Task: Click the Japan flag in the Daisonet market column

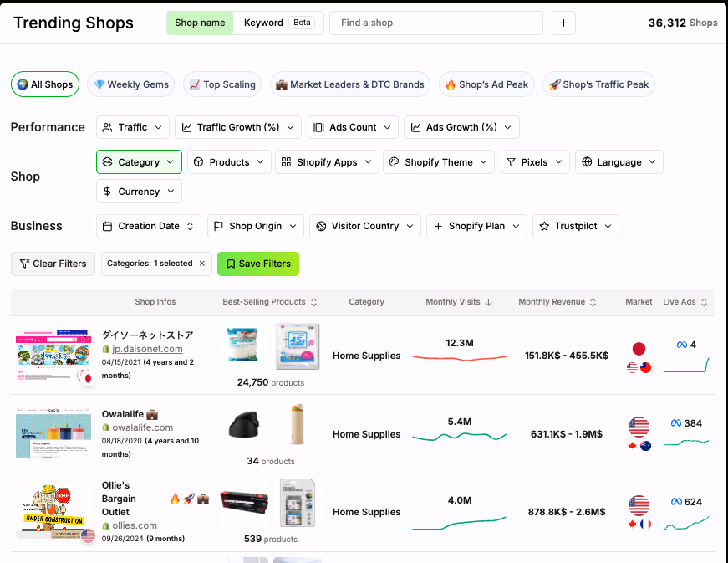Action: [639, 348]
